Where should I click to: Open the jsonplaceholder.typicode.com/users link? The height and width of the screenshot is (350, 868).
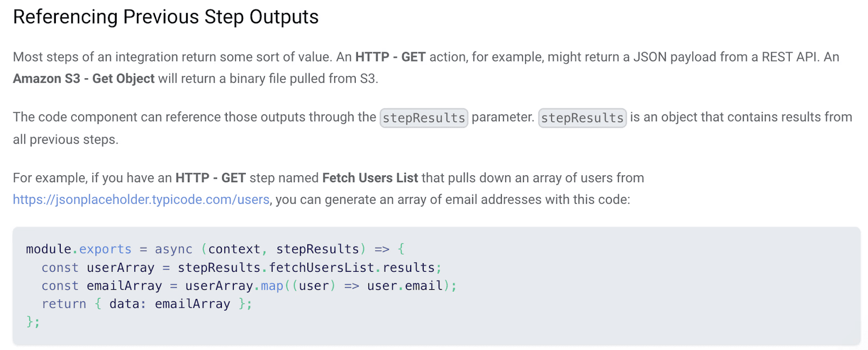pyautogui.click(x=141, y=200)
